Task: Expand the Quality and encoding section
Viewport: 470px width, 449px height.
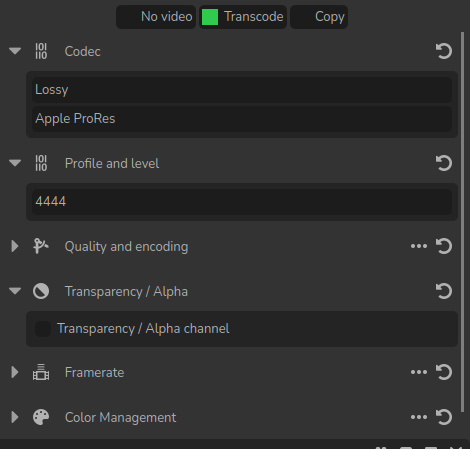Action: [x=15, y=246]
